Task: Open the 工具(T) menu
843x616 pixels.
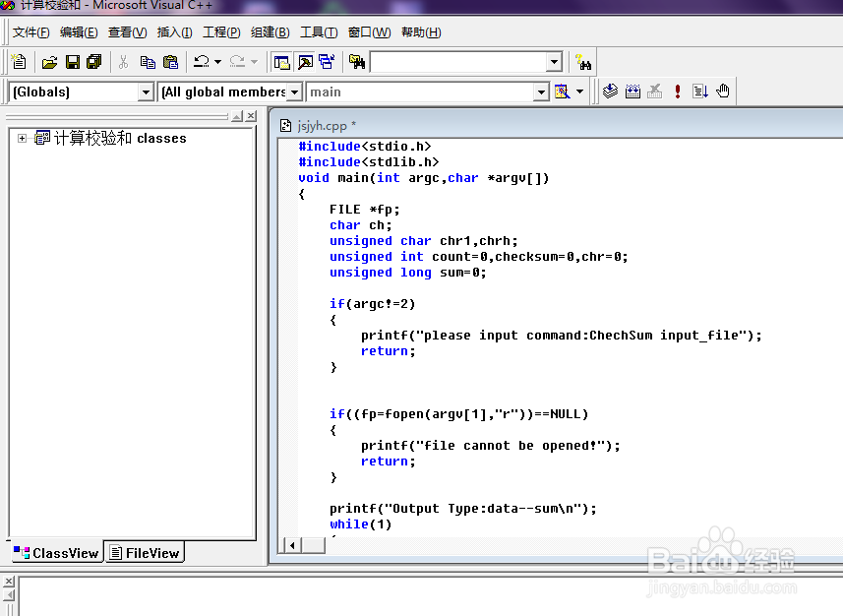Action: pos(319,32)
